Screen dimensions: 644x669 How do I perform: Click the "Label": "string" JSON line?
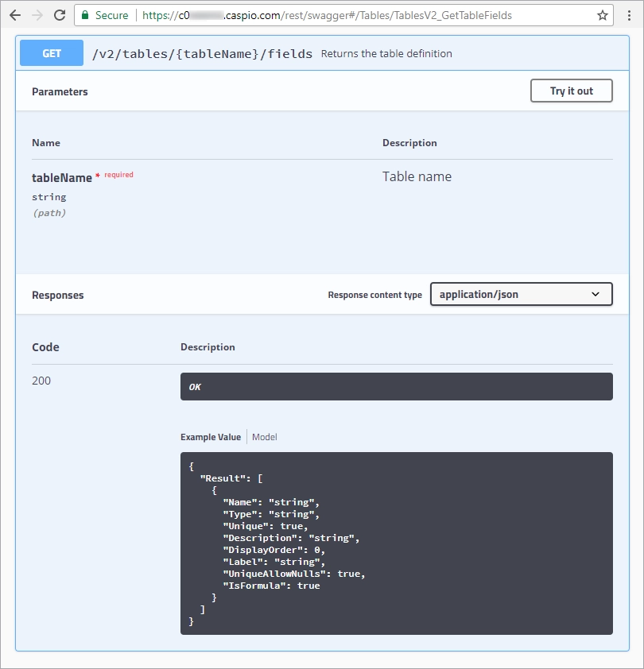pyautogui.click(x=274, y=562)
